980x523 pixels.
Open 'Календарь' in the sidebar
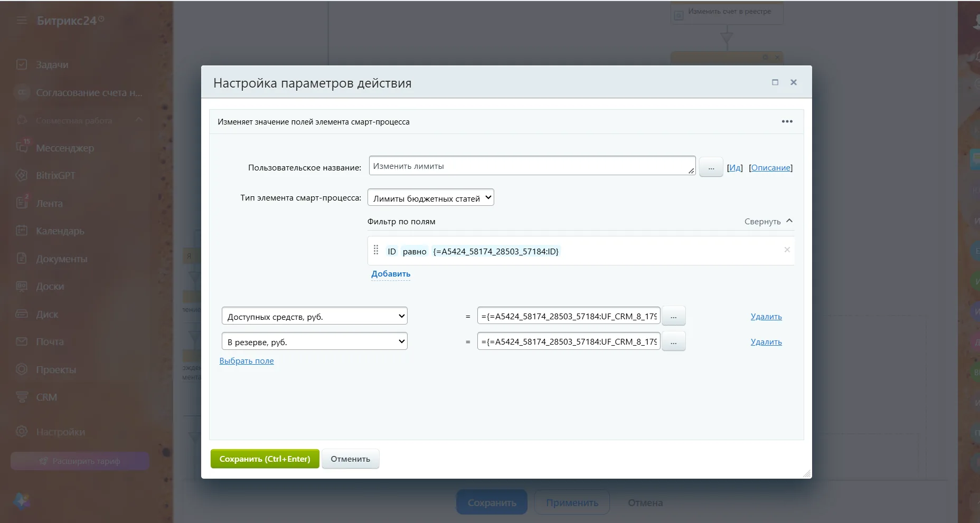click(x=60, y=231)
